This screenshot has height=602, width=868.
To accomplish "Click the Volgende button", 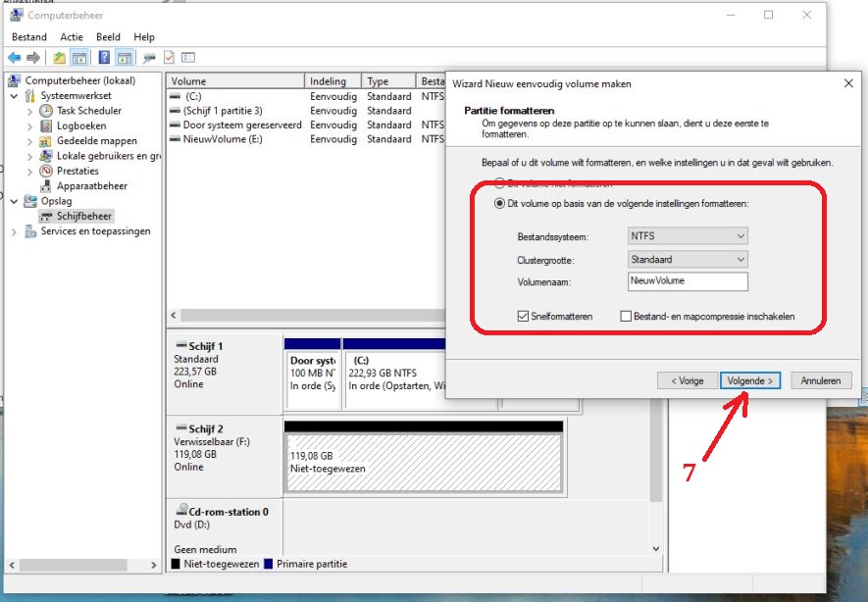I will pos(750,380).
